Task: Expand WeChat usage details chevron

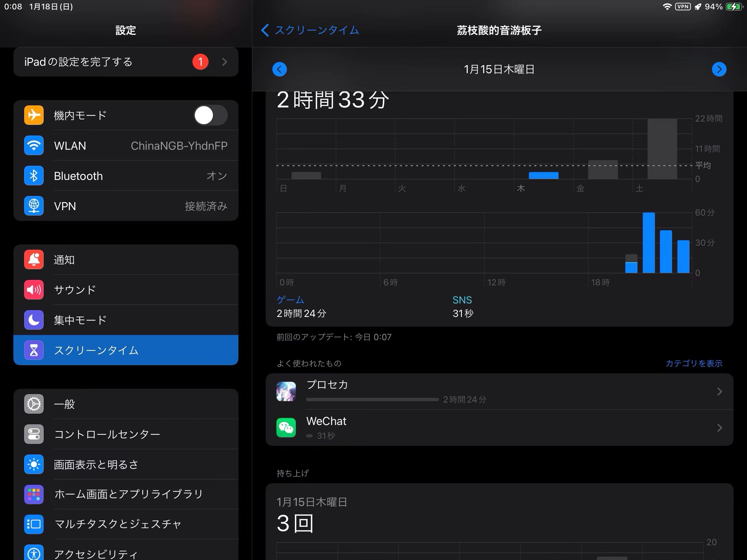Action: pyautogui.click(x=719, y=428)
